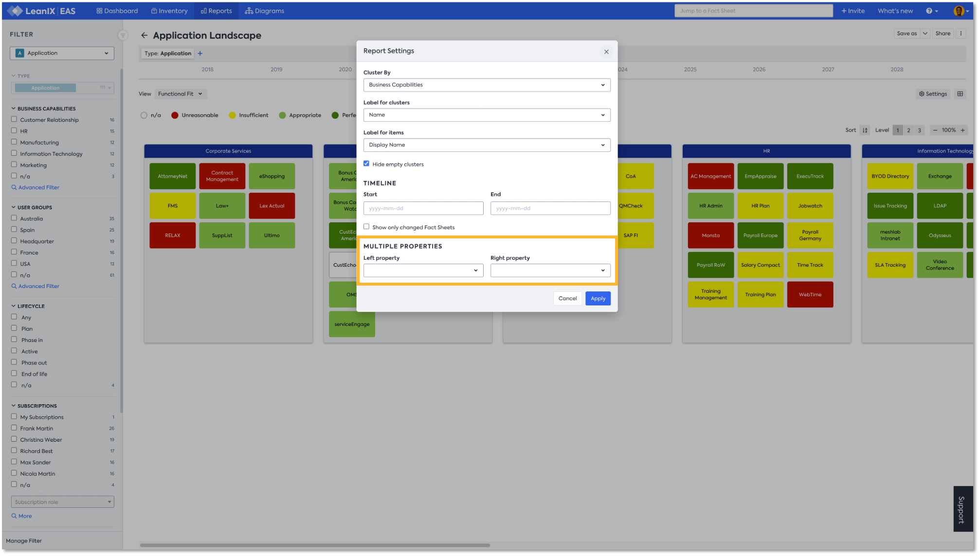
Task: Click the grid layout icon beside Settings
Action: (x=960, y=94)
